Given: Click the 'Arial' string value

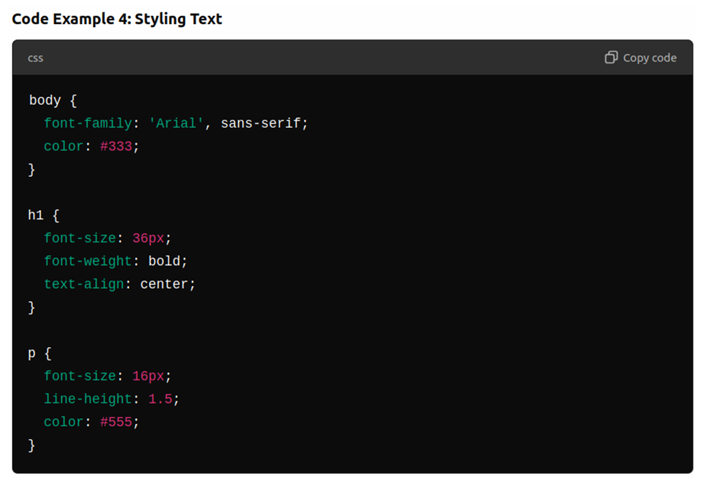Looking at the screenshot, I should coord(176,123).
